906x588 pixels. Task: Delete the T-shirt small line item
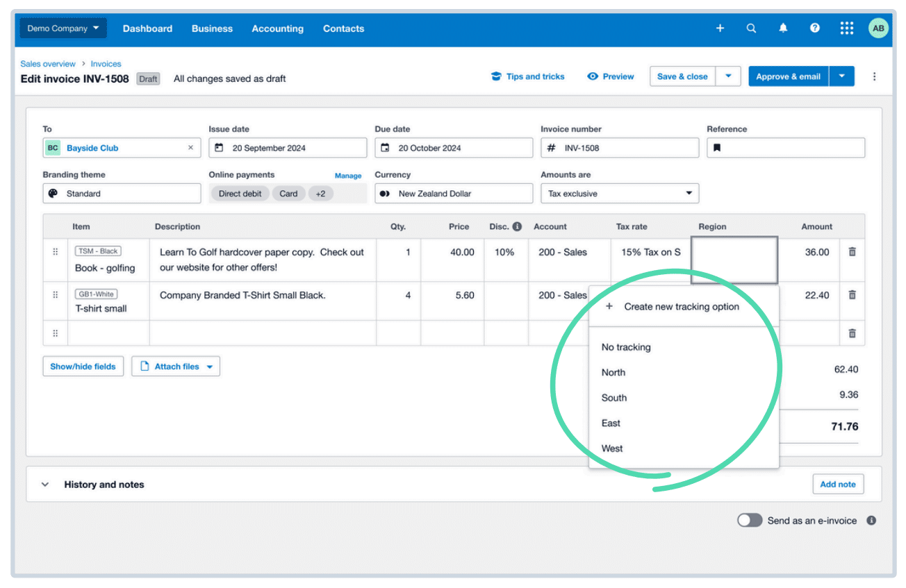click(x=852, y=295)
